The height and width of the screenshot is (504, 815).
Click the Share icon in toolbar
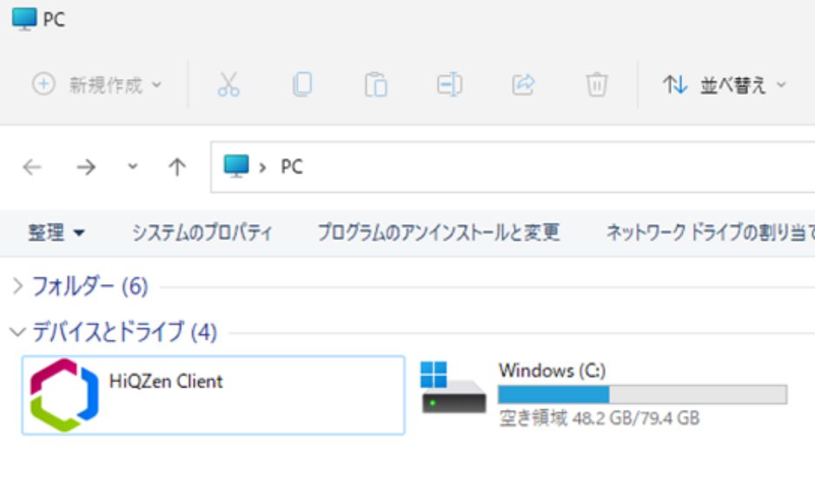click(x=523, y=84)
